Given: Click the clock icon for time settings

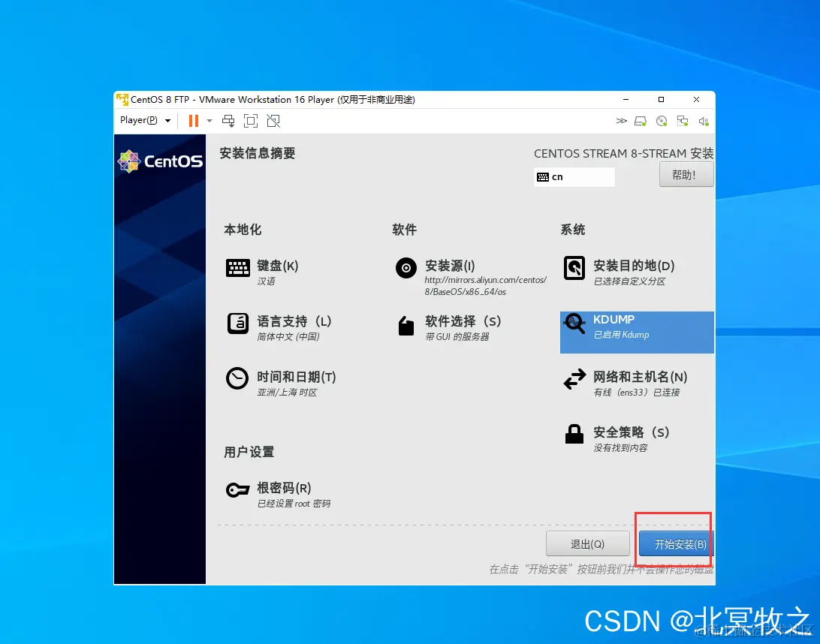Looking at the screenshot, I should tap(237, 378).
